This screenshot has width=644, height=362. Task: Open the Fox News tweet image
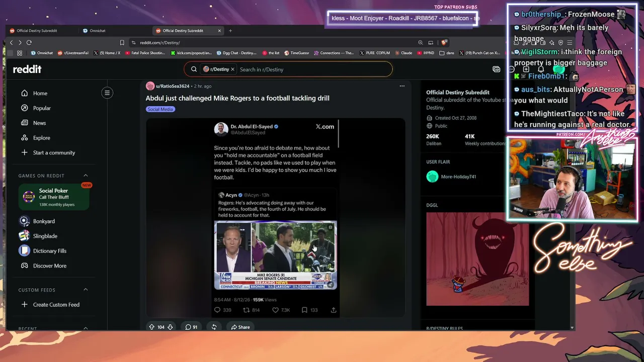coord(276,255)
